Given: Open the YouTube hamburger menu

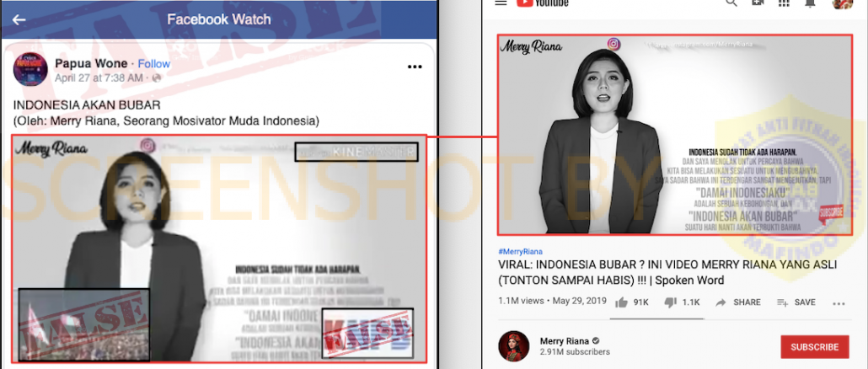Looking at the screenshot, I should point(501,3).
